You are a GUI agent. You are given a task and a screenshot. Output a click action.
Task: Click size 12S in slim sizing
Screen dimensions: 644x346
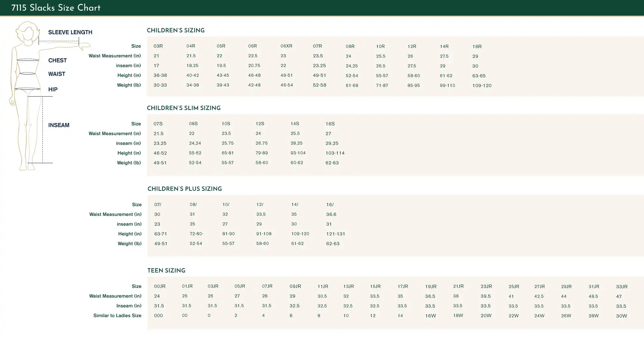pyautogui.click(x=260, y=124)
